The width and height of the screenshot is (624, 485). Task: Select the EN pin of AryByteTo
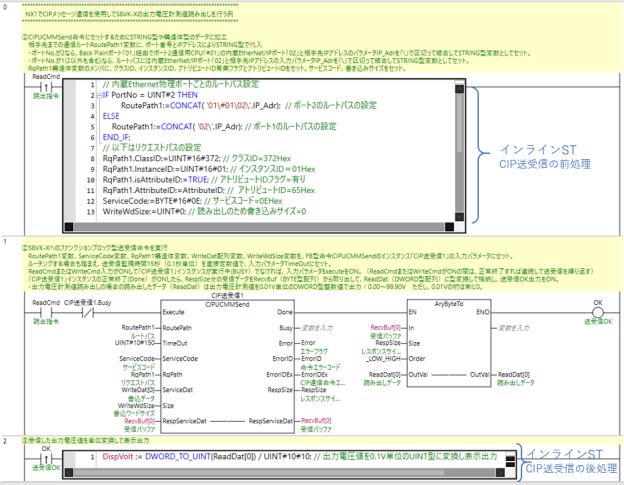click(413, 312)
